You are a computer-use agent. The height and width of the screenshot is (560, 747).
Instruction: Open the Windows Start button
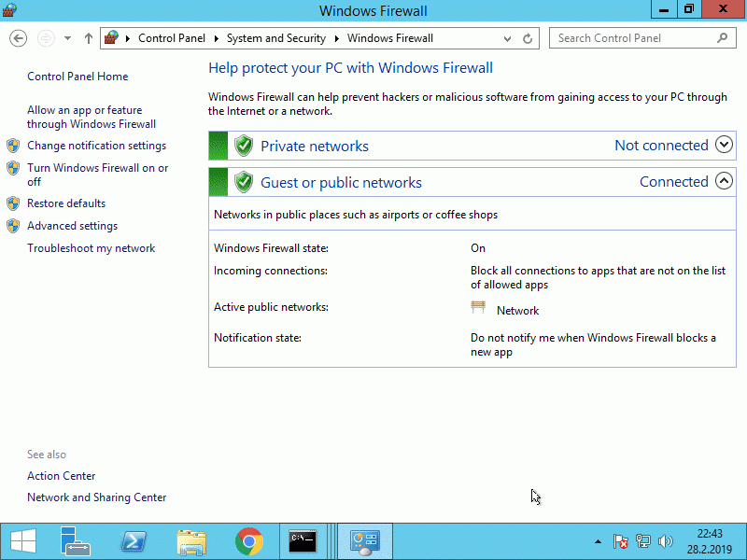(22, 541)
